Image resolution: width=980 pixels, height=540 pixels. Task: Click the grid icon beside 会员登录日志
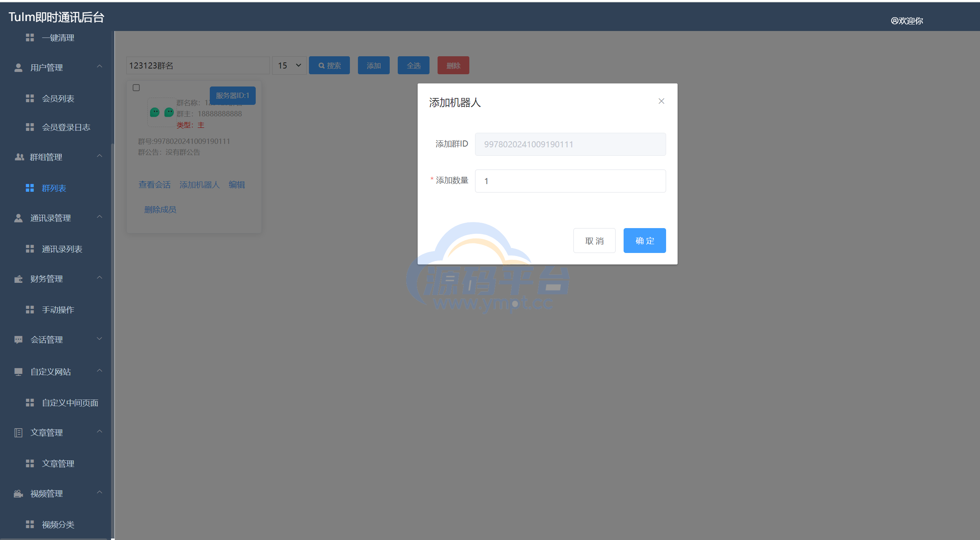point(30,127)
